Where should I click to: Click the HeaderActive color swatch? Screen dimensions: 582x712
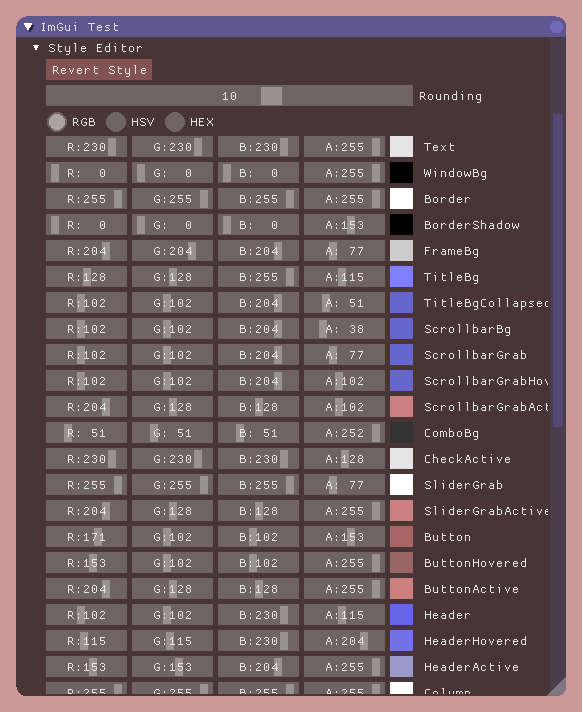coord(401,667)
